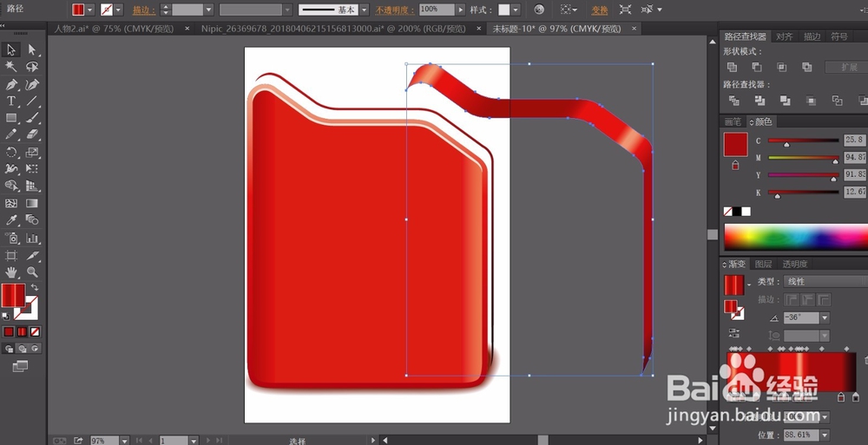Switch to Draw Behind mode
Viewport: 868px width, 445px height.
[23, 349]
